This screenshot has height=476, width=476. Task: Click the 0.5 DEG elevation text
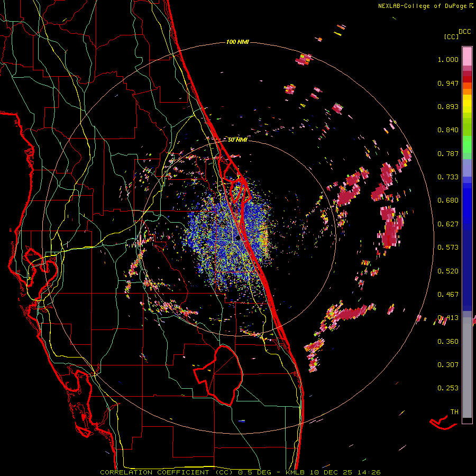256,472
